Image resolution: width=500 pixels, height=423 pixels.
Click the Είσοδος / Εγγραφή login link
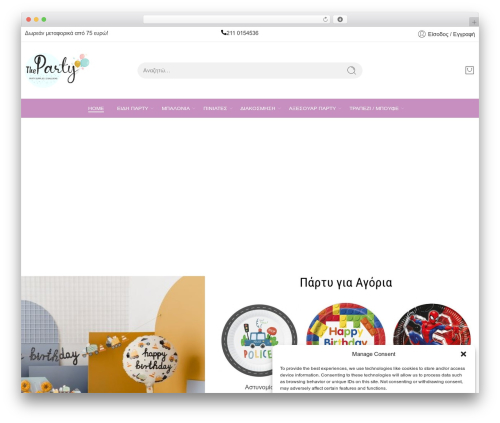(451, 34)
